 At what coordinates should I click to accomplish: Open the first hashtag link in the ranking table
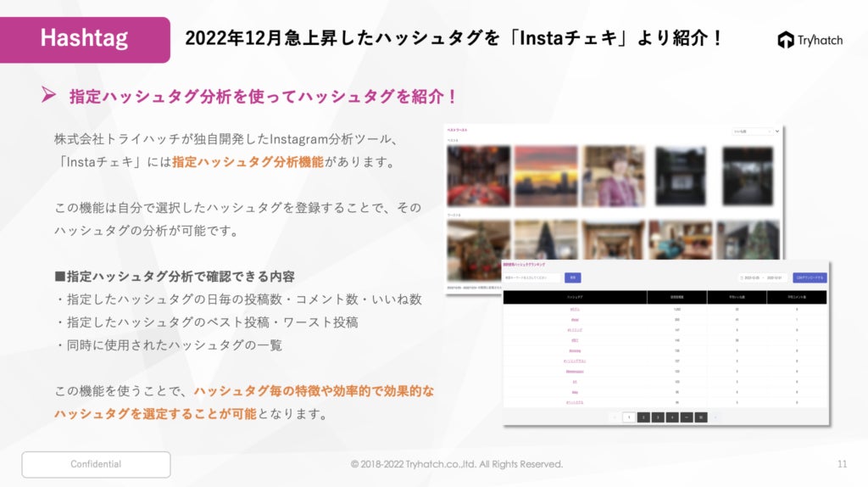click(x=575, y=309)
